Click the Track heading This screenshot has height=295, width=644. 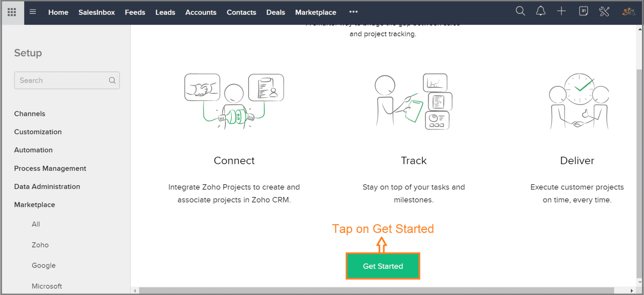point(414,161)
